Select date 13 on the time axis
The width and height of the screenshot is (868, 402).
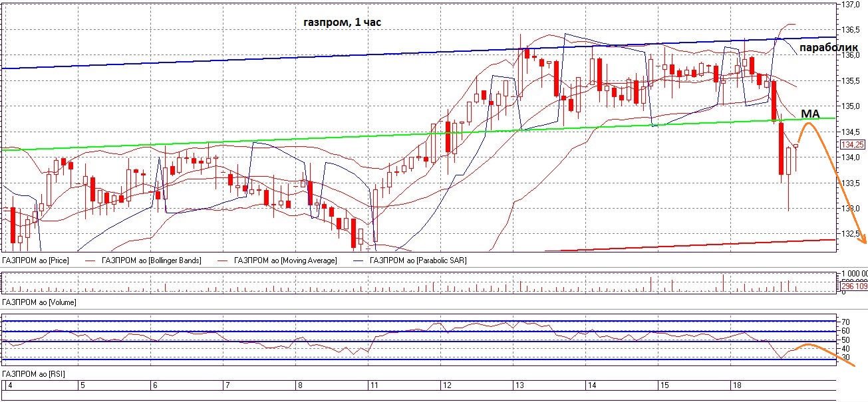520,385
